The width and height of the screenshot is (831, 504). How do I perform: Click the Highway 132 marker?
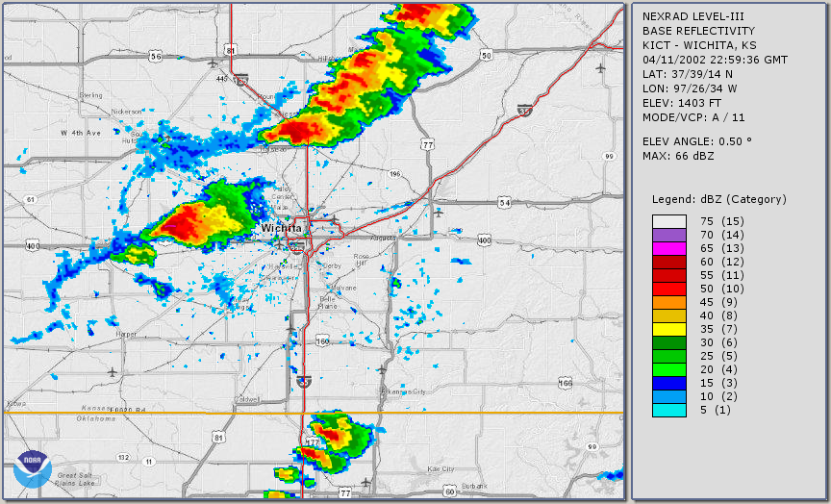coord(123,458)
